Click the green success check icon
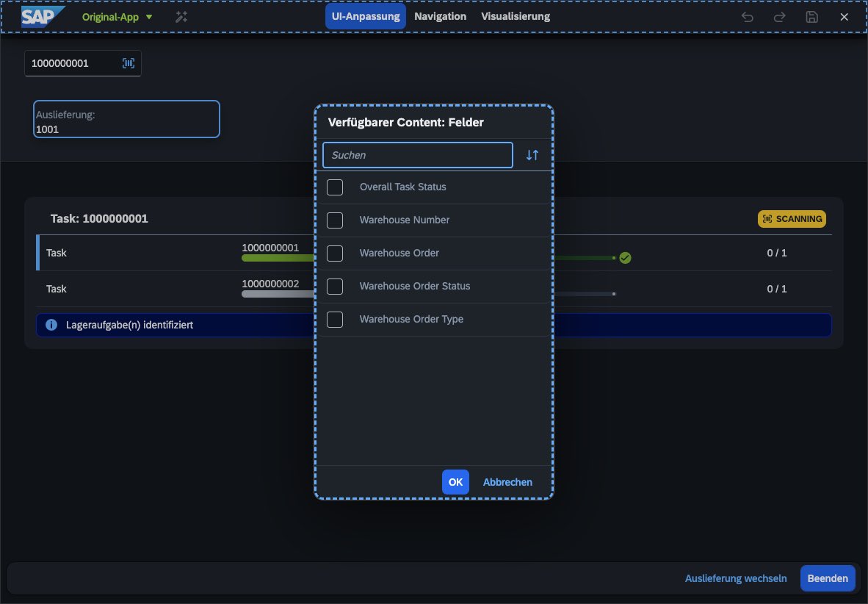This screenshot has height=604, width=868. [625, 258]
